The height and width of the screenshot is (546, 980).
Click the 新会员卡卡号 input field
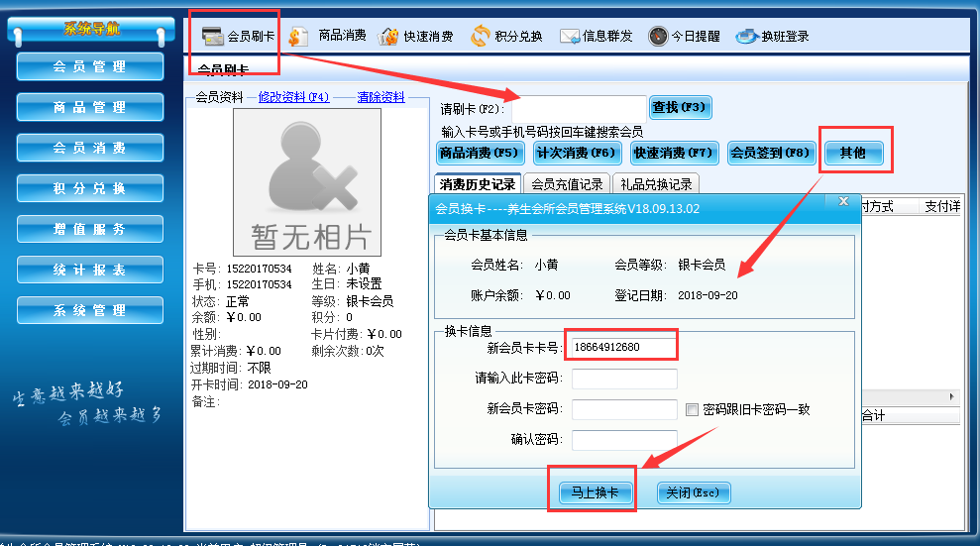[x=623, y=348]
